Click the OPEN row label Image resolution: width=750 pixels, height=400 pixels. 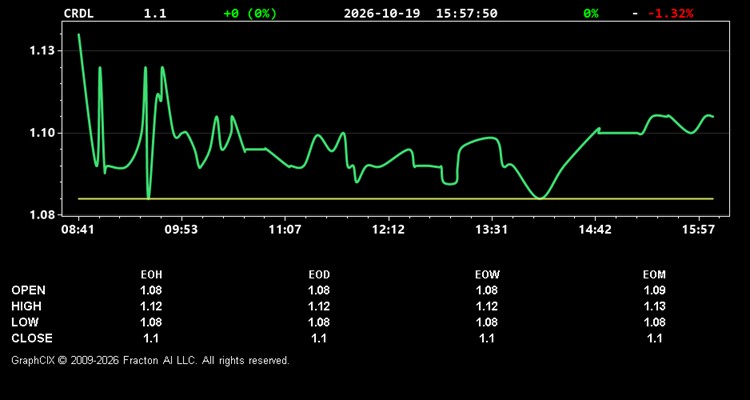pyautogui.click(x=29, y=290)
